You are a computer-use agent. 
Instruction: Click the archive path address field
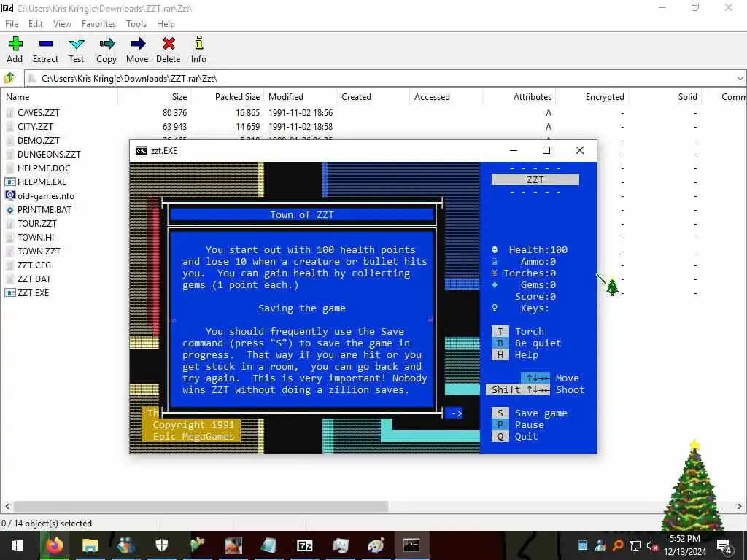(x=381, y=79)
